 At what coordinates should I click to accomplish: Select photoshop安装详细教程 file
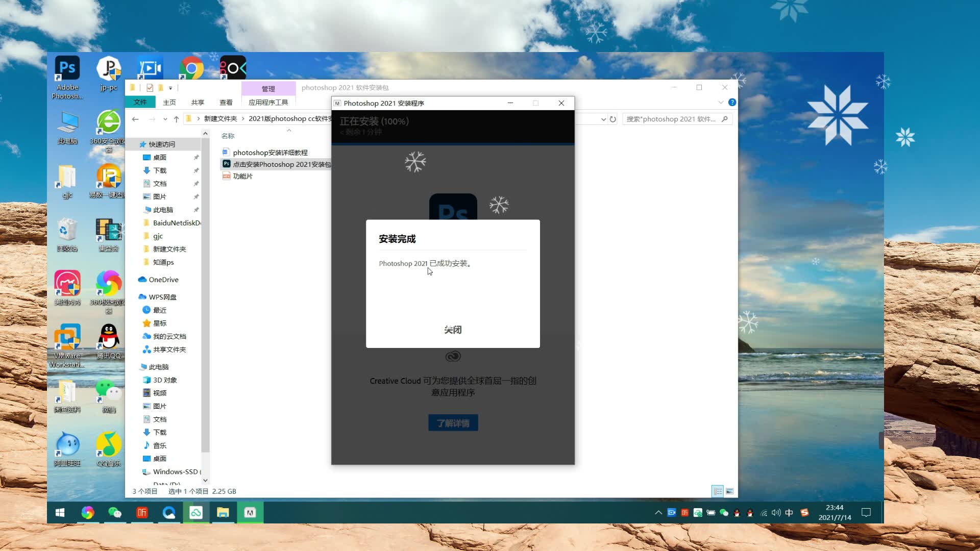click(x=270, y=153)
